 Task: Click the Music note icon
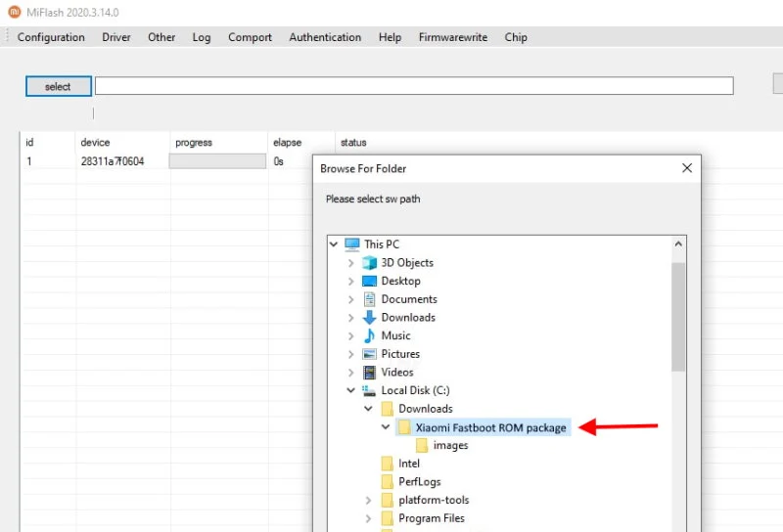coord(370,335)
